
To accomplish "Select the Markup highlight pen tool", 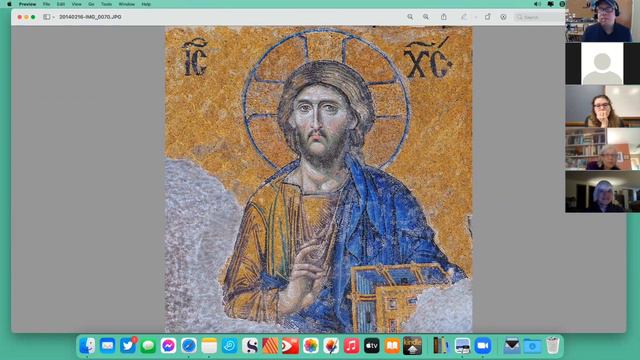I will [464, 17].
